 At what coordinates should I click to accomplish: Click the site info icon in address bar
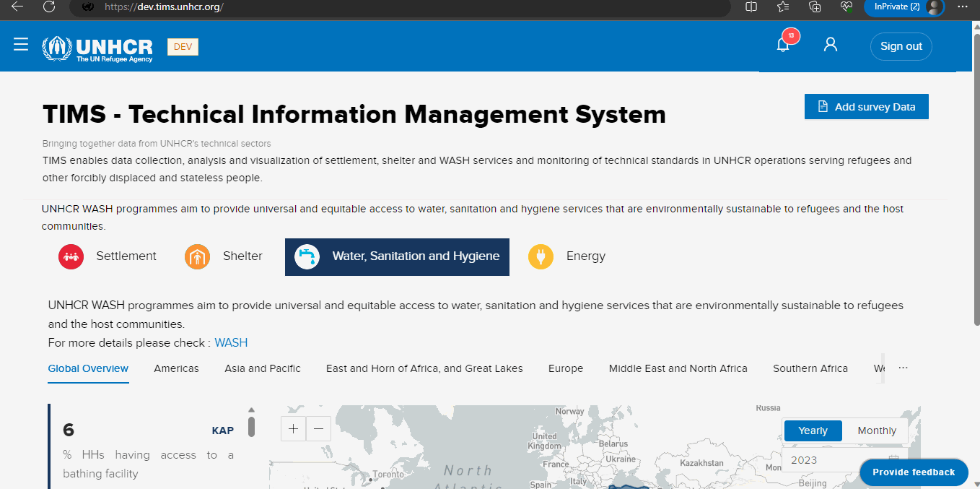coord(88,7)
